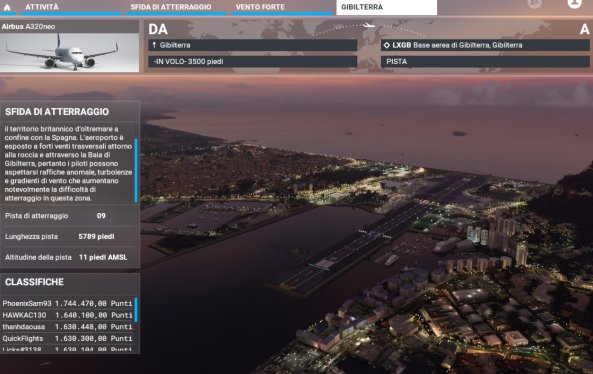Click the faded icon beside profile
The height and width of the screenshot is (374, 593).
click(x=535, y=3)
